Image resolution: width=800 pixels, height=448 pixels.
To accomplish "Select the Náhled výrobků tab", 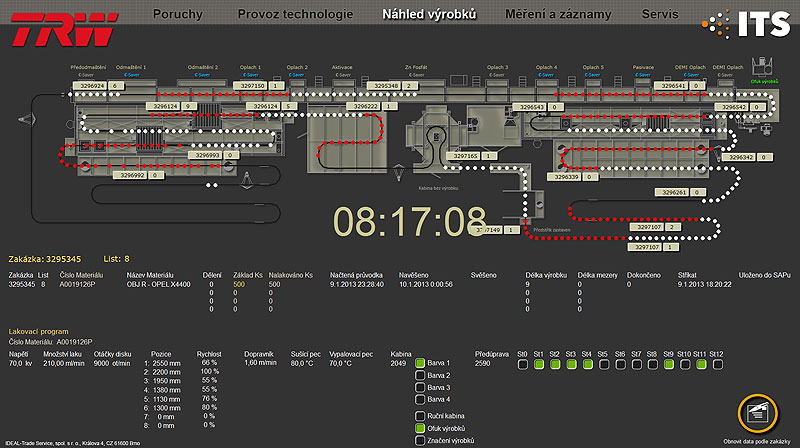I will [429, 15].
